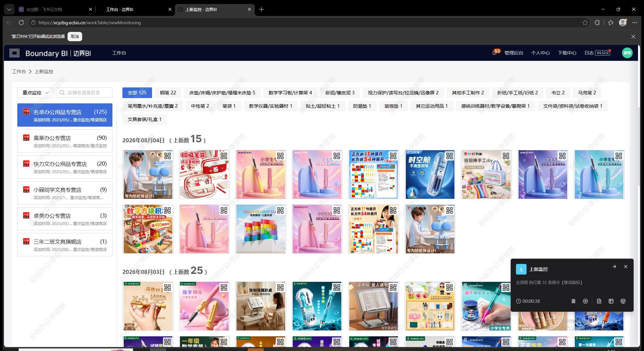644x351 pixels.
Task: Show QR code for 时空舱 pen product
Action: 450,156
